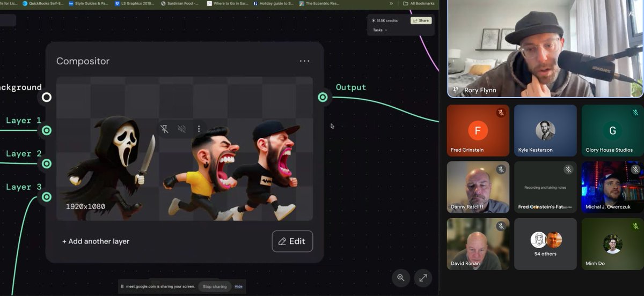This screenshot has height=296, width=644.
Task: Click the Layer 1 label
Action: pos(24,120)
